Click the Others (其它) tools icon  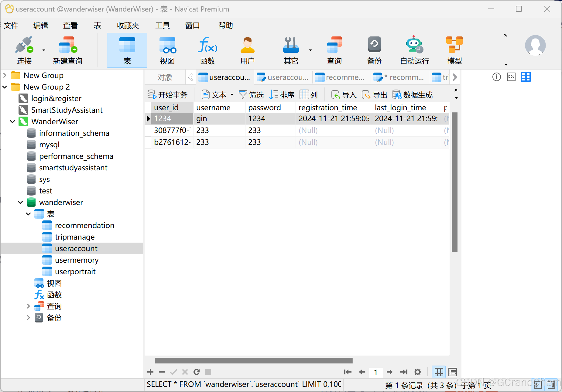coord(291,45)
